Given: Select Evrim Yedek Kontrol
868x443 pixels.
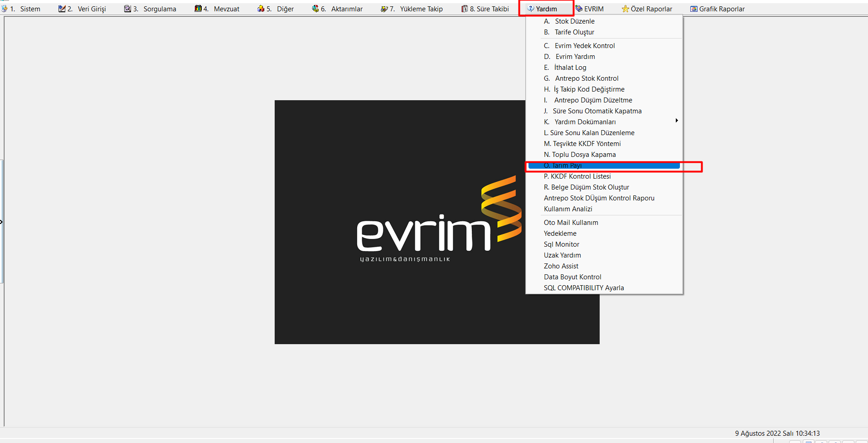Looking at the screenshot, I should click(x=604, y=46).
